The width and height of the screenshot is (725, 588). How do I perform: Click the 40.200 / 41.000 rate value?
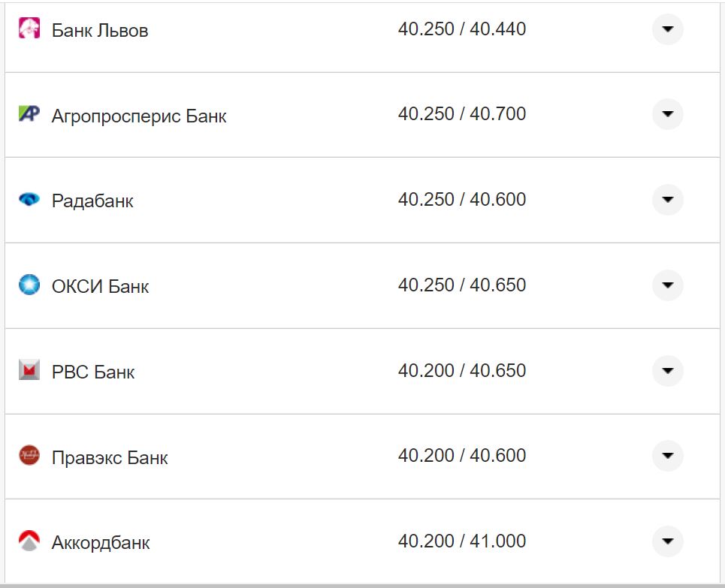462,541
